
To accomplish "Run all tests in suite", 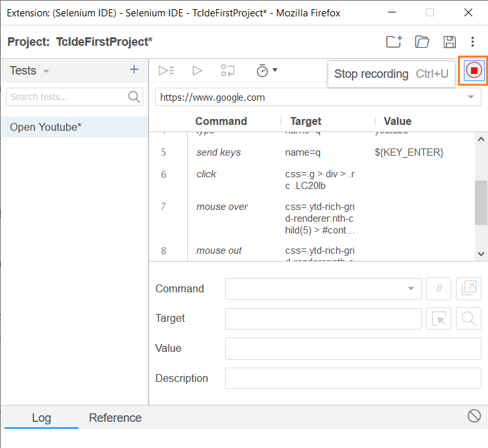I will tap(166, 71).
